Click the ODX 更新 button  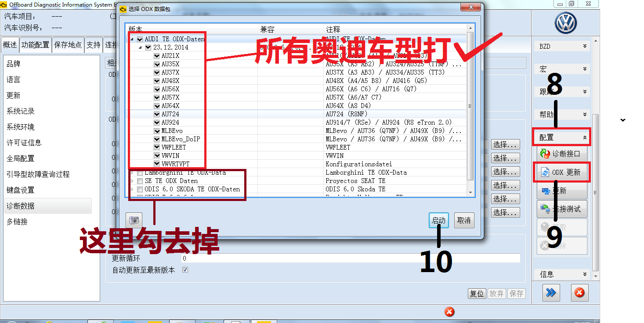tap(562, 172)
